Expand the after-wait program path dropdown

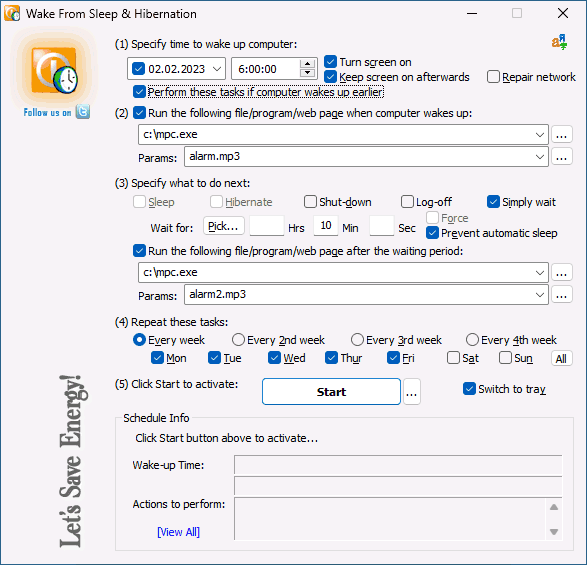point(539,273)
